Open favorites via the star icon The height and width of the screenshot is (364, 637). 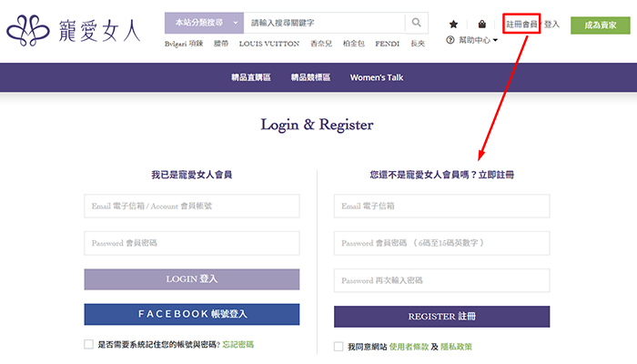(453, 25)
